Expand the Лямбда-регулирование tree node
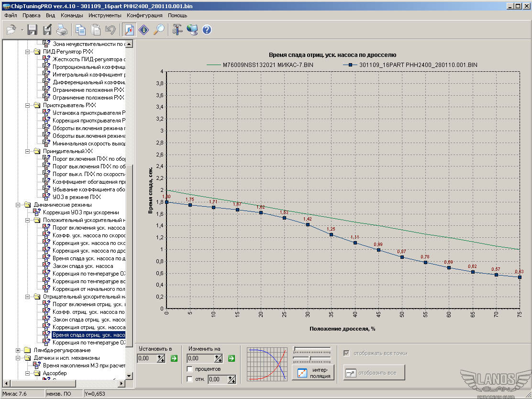 tap(18, 350)
